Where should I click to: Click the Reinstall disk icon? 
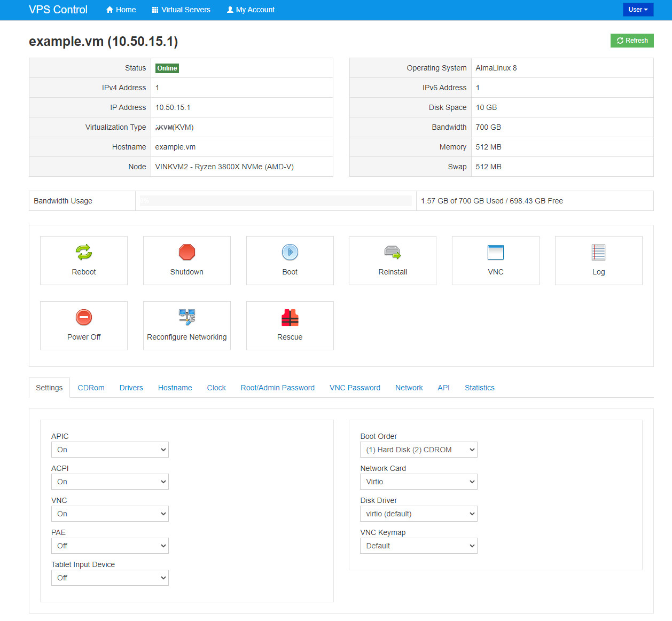[x=393, y=252]
